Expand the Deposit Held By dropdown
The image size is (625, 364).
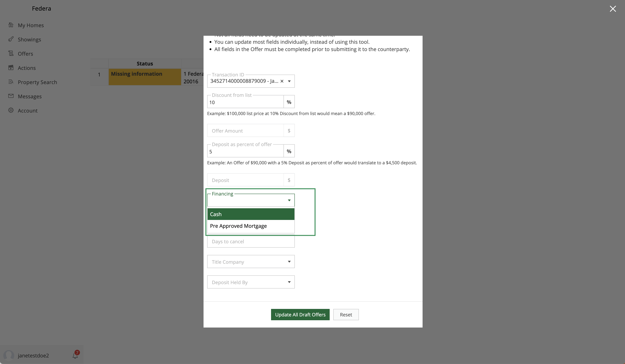[251, 282]
